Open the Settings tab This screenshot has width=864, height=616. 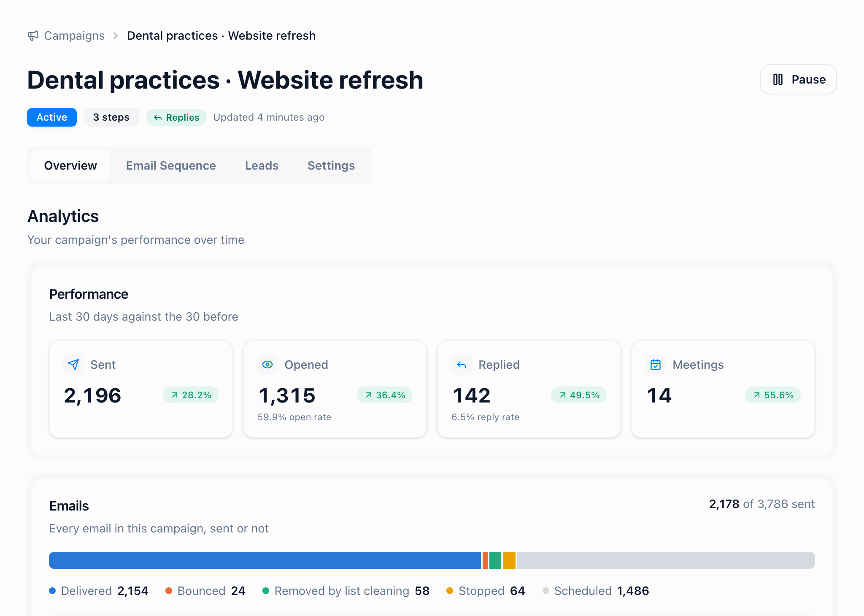click(331, 165)
